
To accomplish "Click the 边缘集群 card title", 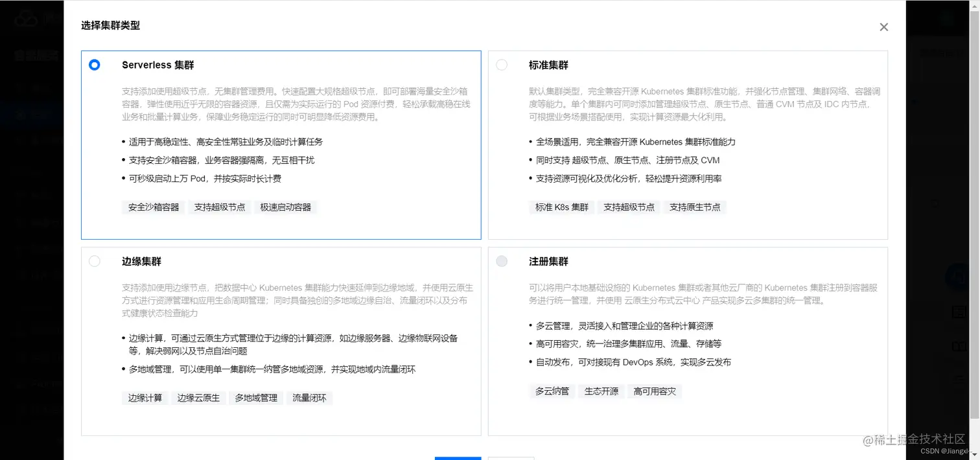I will [141, 261].
